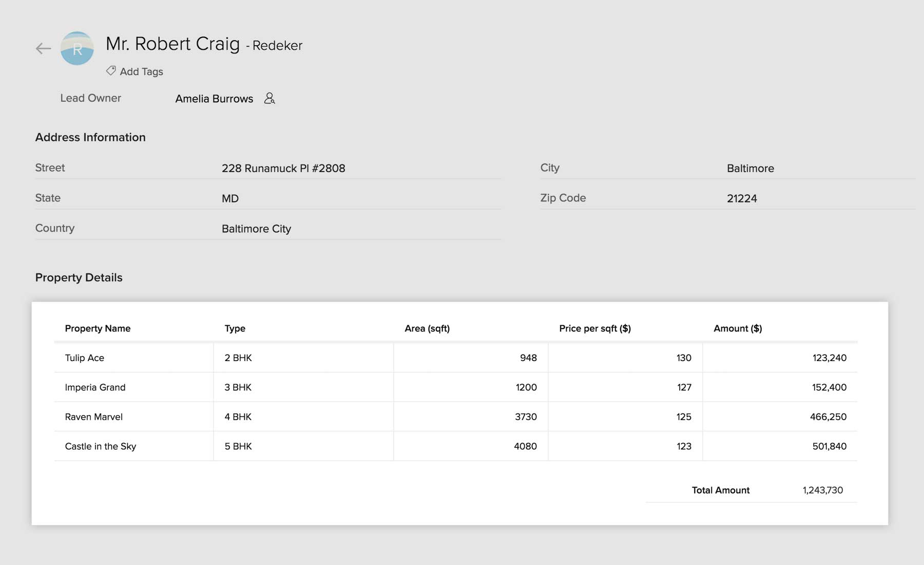This screenshot has width=924, height=565.
Task: Click the price per sqft value 127
Action: (684, 387)
